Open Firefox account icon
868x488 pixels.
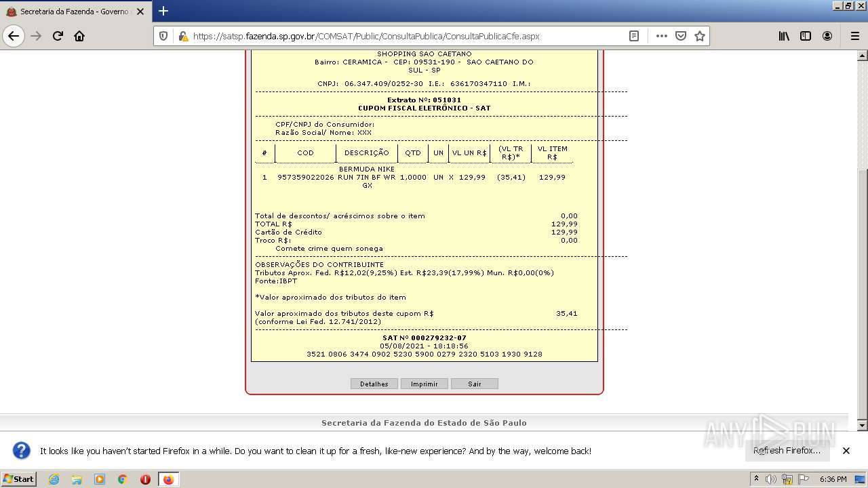[827, 36]
